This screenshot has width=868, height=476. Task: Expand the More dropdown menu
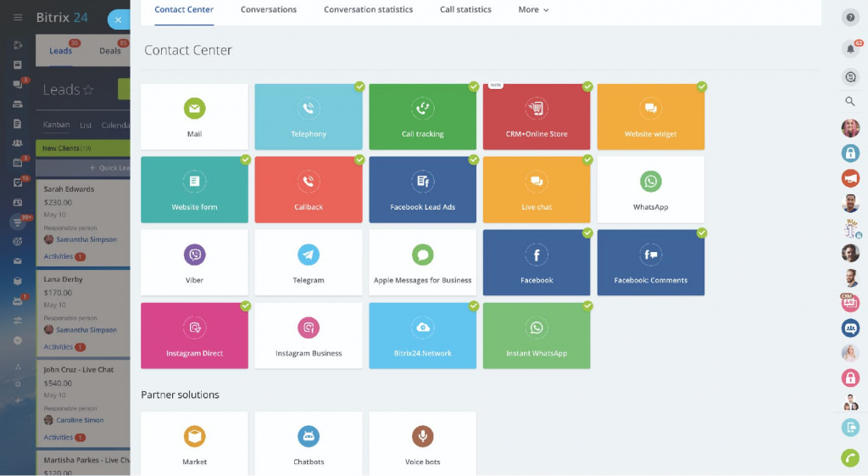pos(533,10)
